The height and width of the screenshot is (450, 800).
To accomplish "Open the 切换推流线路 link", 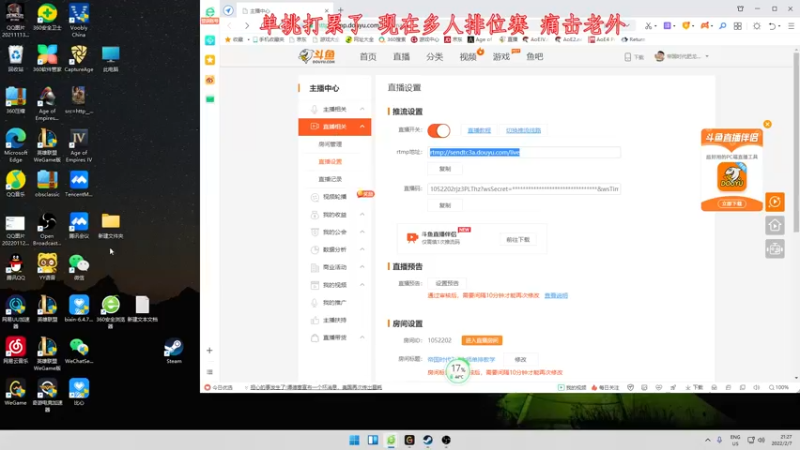I will coord(523,131).
